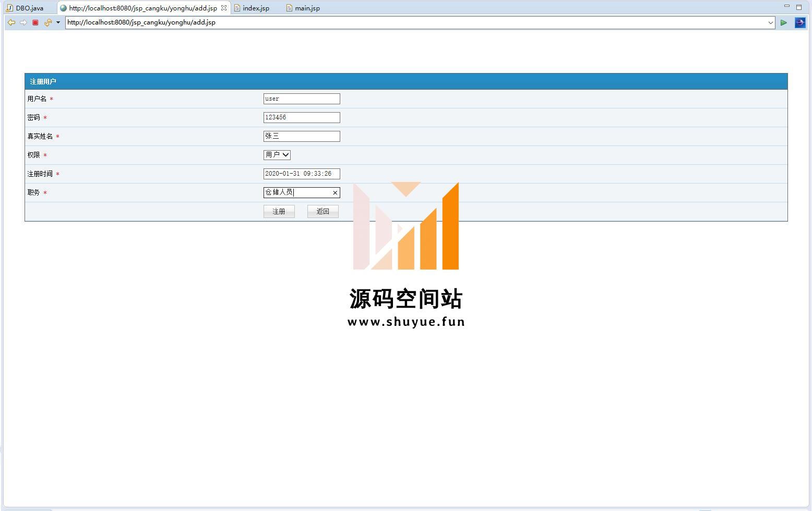
Task: Click the 密码 input field
Action: click(302, 117)
